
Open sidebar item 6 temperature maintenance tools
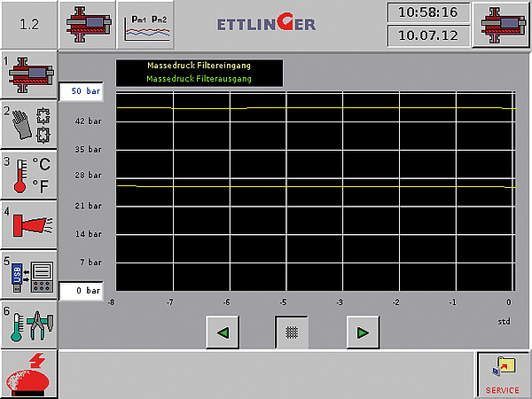pos(28,325)
